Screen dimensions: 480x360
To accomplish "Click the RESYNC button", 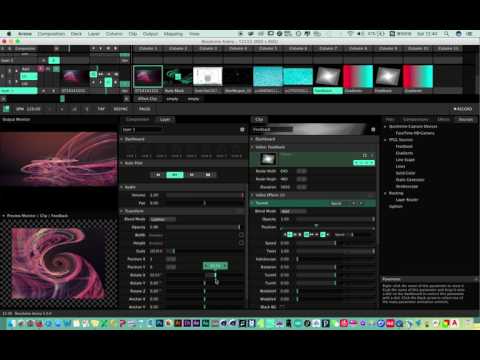I will pyautogui.click(x=121, y=109).
